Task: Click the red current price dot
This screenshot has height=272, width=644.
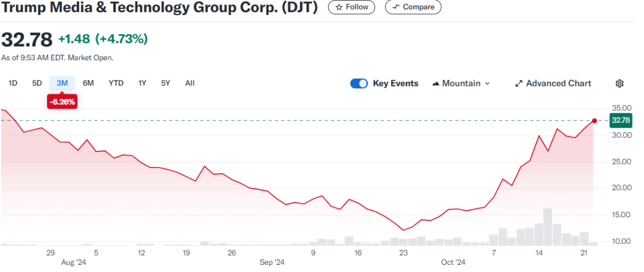Action: [595, 120]
